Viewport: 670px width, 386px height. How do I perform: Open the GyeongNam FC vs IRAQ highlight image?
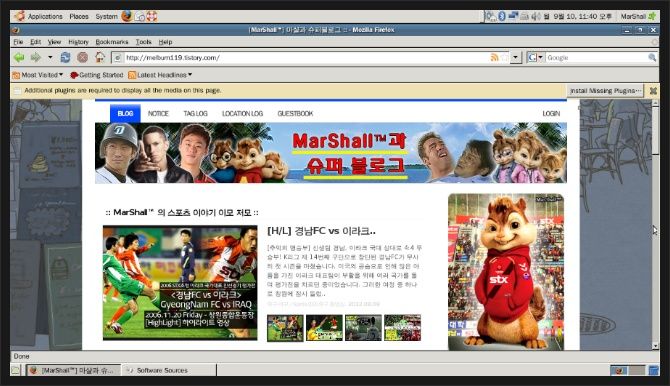point(180,283)
